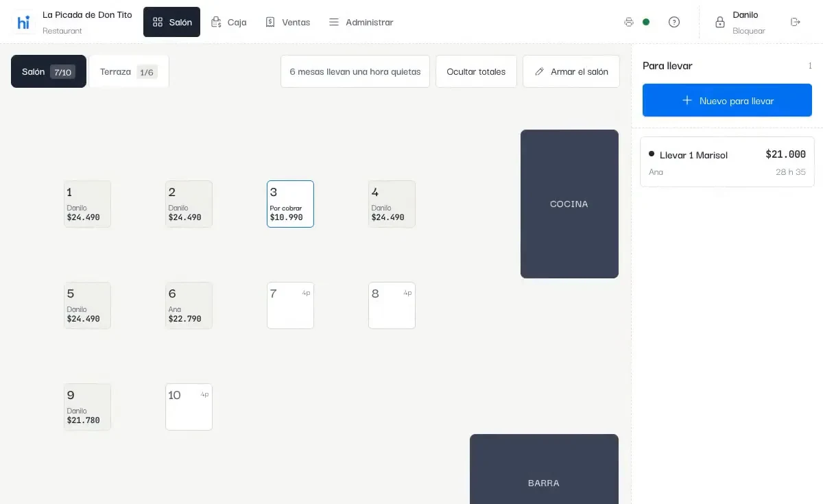Viewport: 823px width, 504px height.
Task: Open Llevar 1 Marisol order
Action: tap(727, 162)
